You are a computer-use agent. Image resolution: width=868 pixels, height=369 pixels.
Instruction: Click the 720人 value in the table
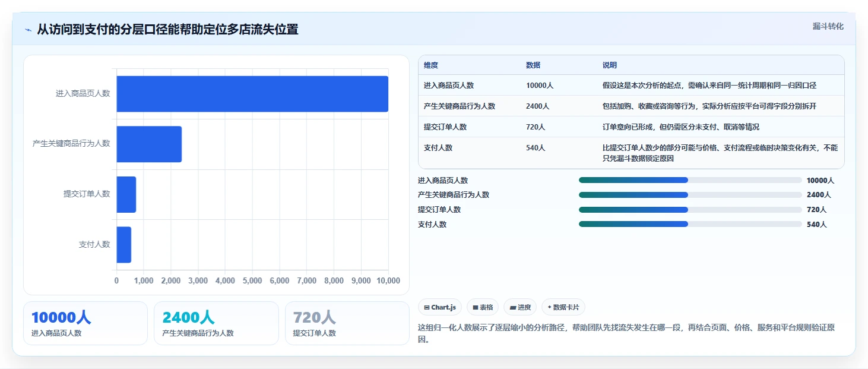(x=536, y=127)
